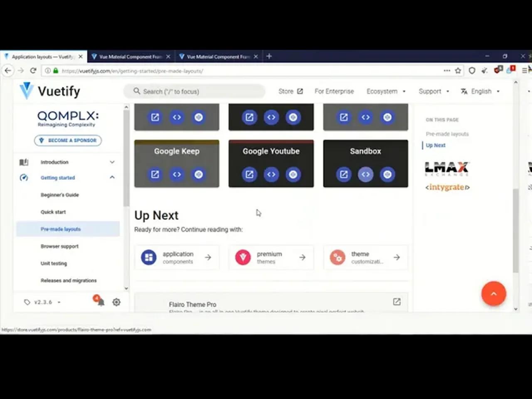Viewport: 532px width, 399px height.
Task: Bookmark this page with star icon
Action: pos(458,71)
